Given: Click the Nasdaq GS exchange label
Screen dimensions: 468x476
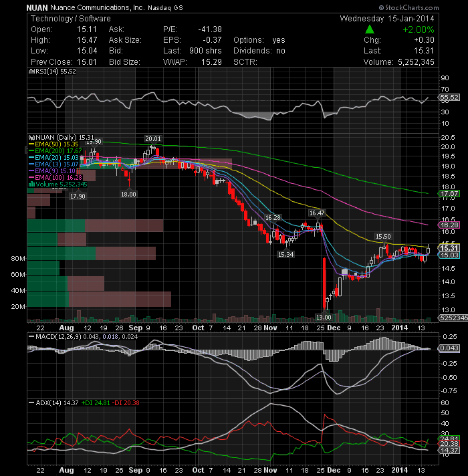Looking at the screenshot, I should 165,8.
